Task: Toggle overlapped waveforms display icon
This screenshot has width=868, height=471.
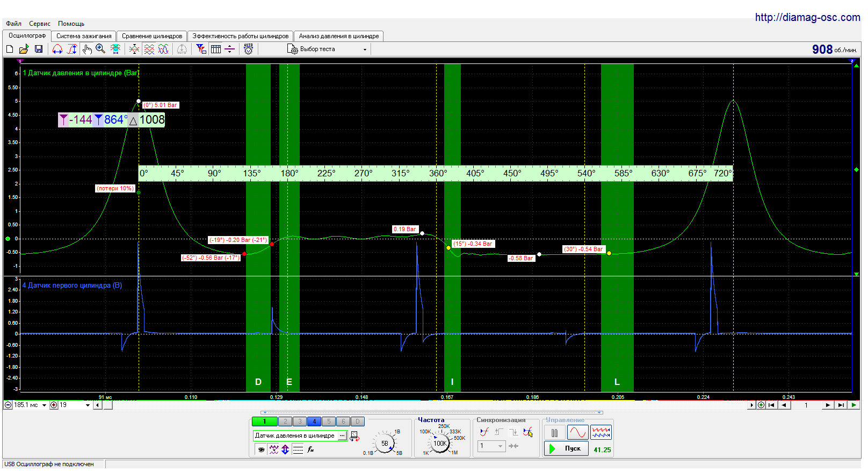Action: (163, 49)
